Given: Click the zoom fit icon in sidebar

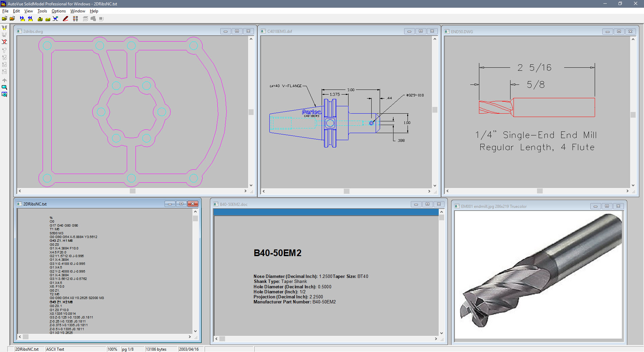Looking at the screenshot, I should [x=4, y=95].
